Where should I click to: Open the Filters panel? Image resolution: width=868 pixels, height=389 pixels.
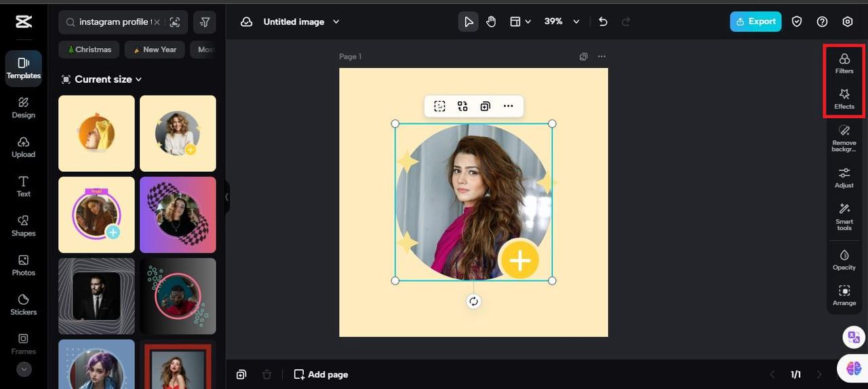coord(844,63)
